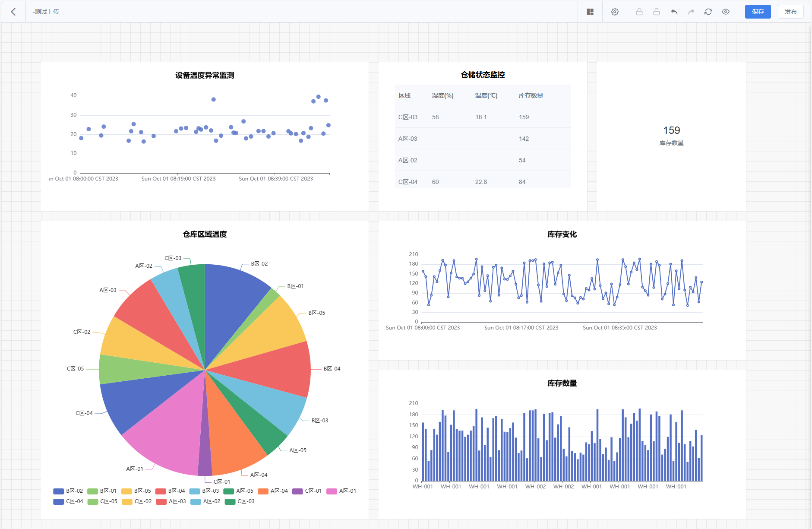This screenshot has width=812, height=529.
Task: Click the orange A区-04 legend swatch
Action: point(263,491)
